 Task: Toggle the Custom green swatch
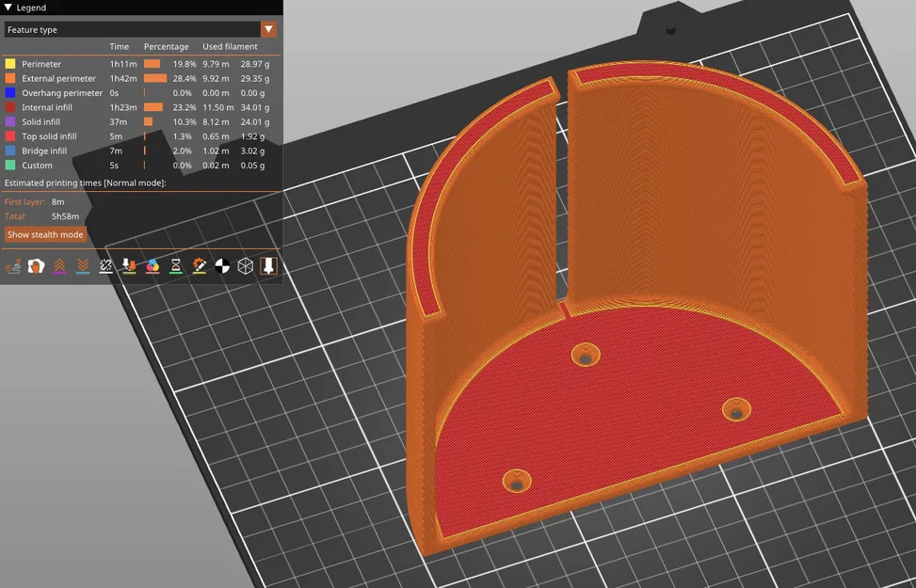point(10,166)
